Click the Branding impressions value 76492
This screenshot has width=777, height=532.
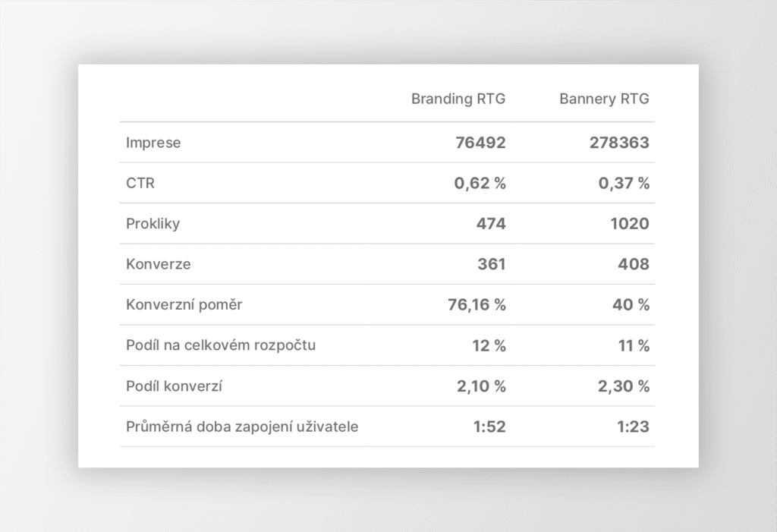point(480,143)
